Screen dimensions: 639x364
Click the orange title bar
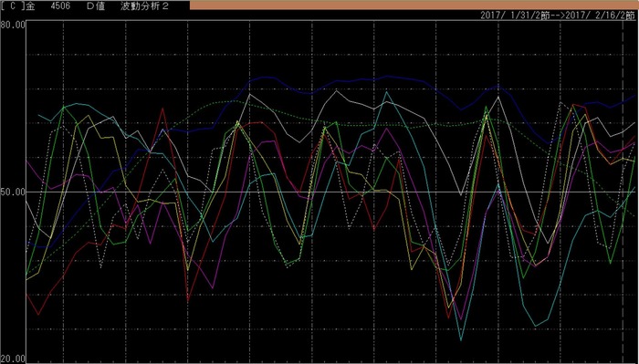click(x=414, y=5)
